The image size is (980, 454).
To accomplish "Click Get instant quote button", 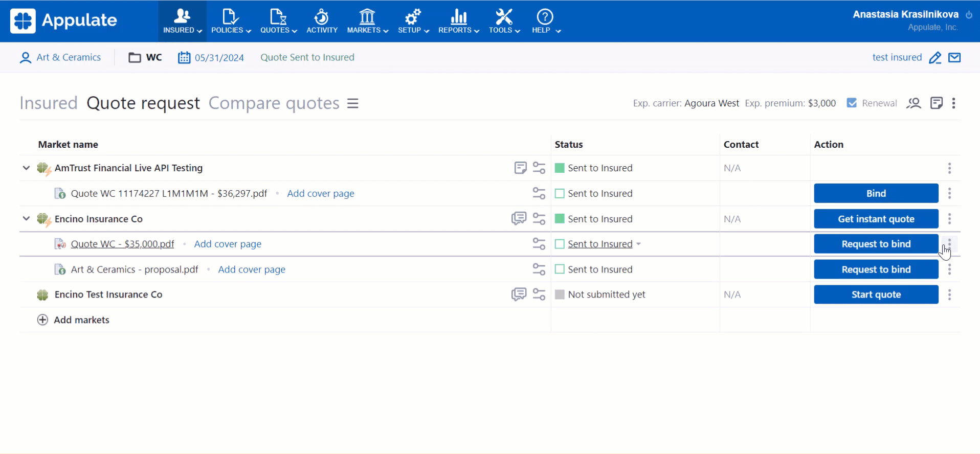I will coord(876,219).
